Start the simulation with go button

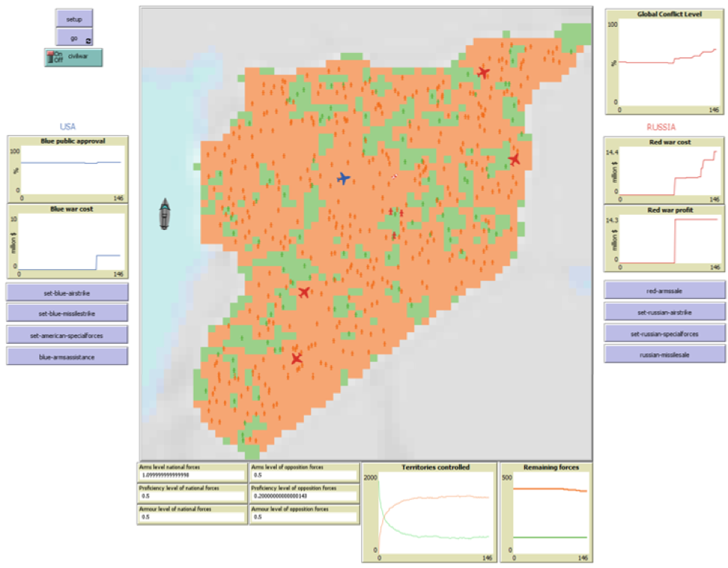tap(74, 38)
